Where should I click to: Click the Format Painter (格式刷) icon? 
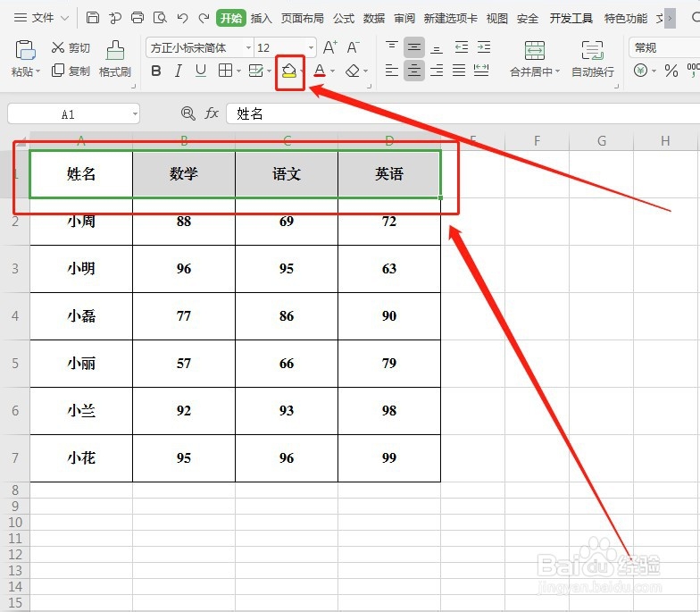114,50
